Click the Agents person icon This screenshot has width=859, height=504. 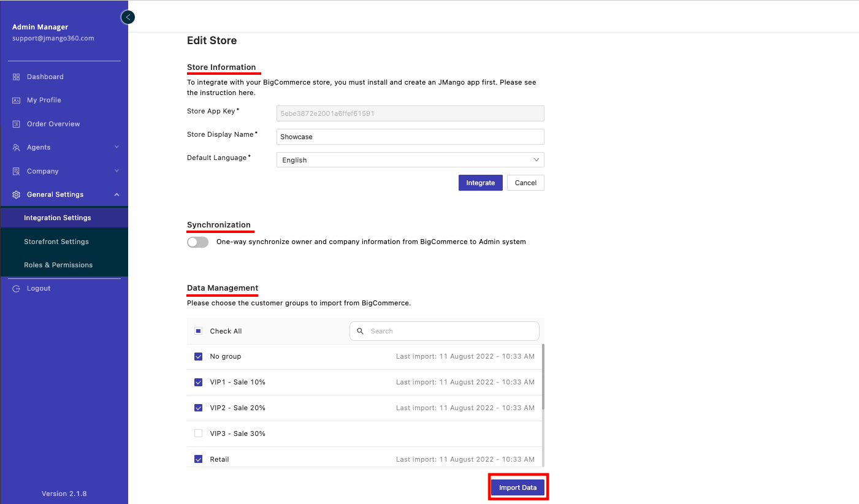point(17,147)
